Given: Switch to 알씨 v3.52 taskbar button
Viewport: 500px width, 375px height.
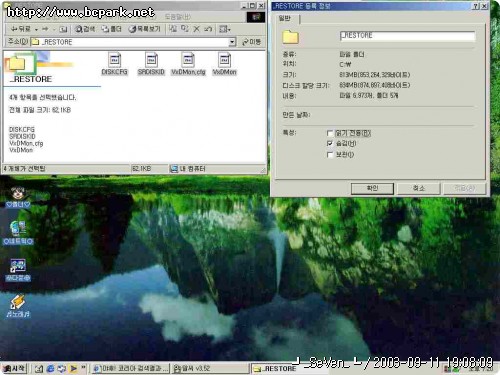Looking at the screenshot, I should (210, 368).
